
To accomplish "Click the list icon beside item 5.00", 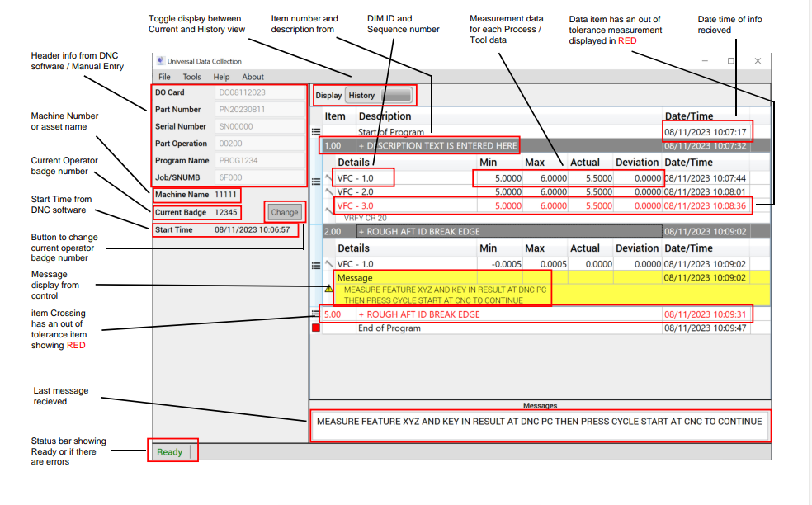I will [x=315, y=314].
